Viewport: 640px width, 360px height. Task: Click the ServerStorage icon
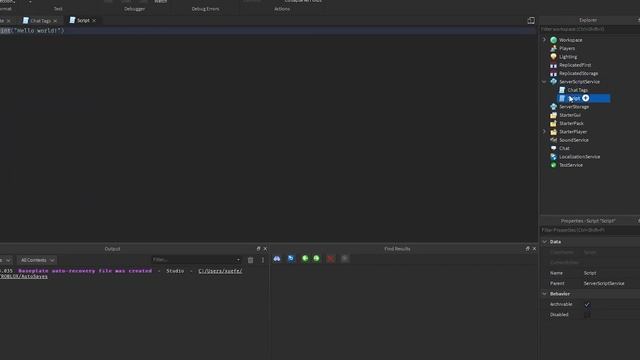point(553,107)
